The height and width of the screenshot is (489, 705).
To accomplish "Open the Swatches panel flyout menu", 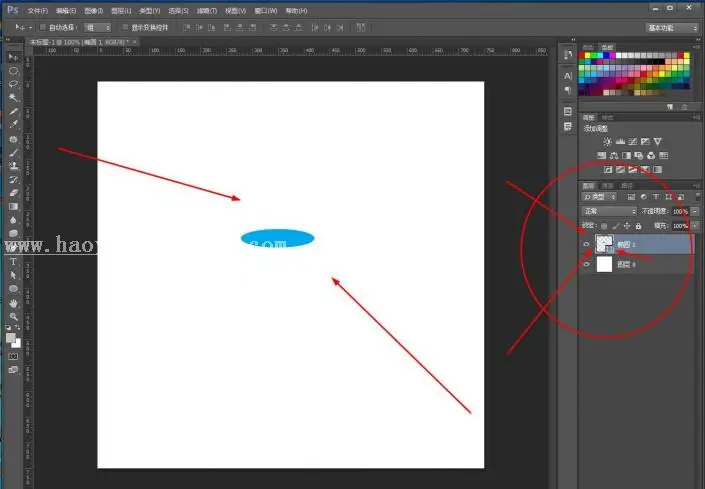I will pyautogui.click(x=696, y=47).
